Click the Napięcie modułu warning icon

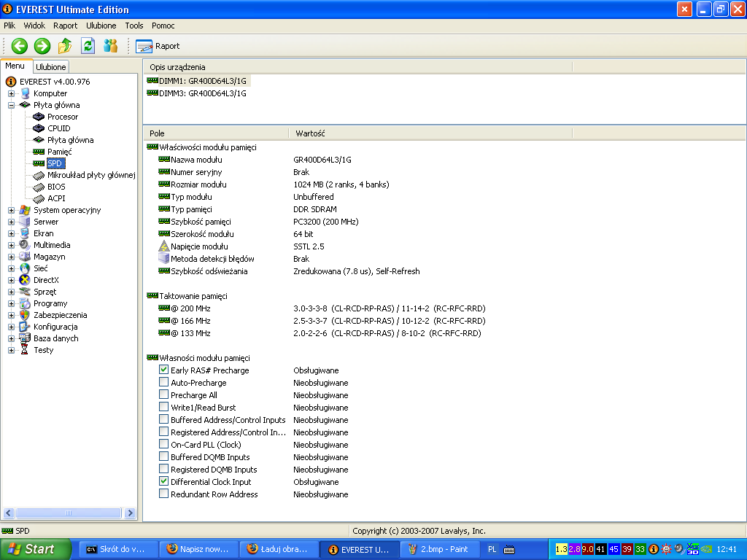[x=164, y=246]
